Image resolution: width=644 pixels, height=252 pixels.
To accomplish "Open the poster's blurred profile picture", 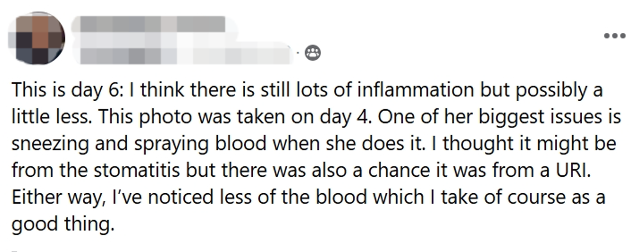I will (38, 39).
